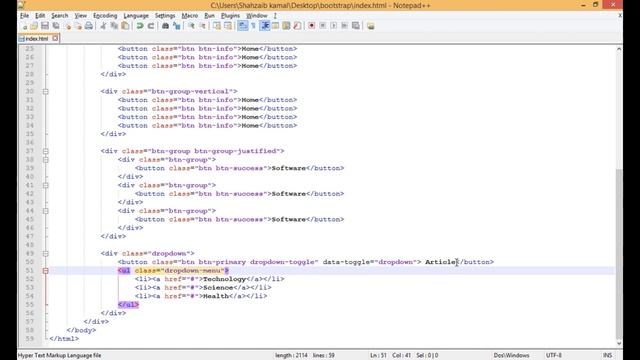Screen dimensions: 640x360
Task: Open the Window menu
Action: point(256,16)
